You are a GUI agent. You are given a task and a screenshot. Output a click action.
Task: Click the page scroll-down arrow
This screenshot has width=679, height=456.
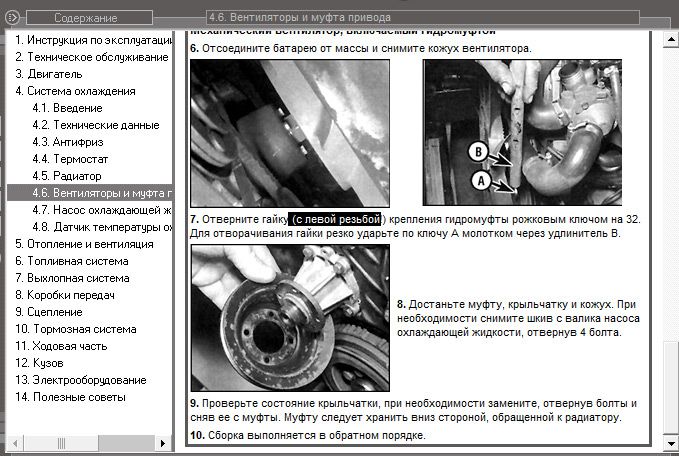click(670, 443)
